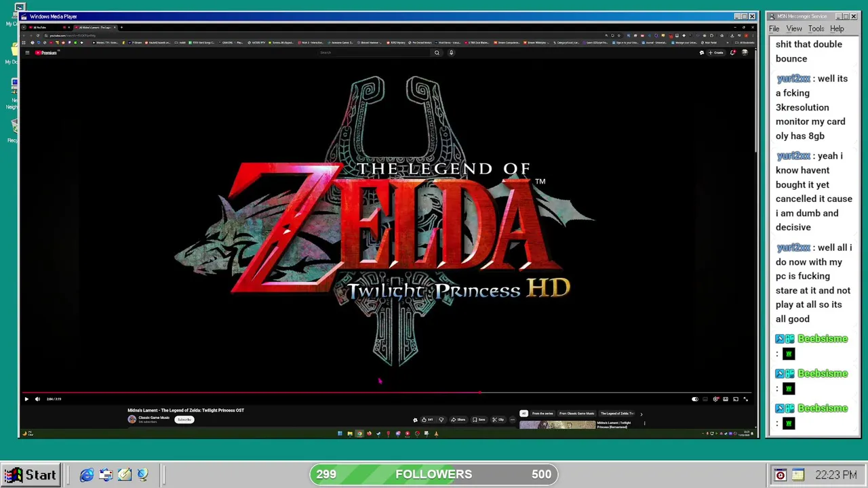Click the Midna's Lament video title

[x=186, y=411]
